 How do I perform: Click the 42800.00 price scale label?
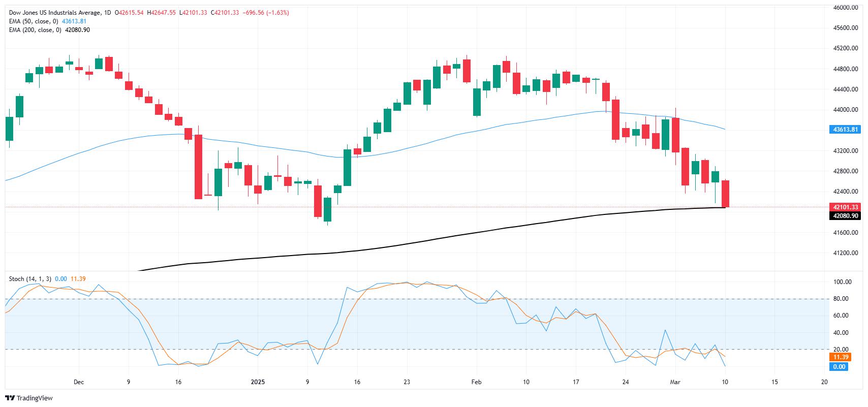click(x=847, y=171)
